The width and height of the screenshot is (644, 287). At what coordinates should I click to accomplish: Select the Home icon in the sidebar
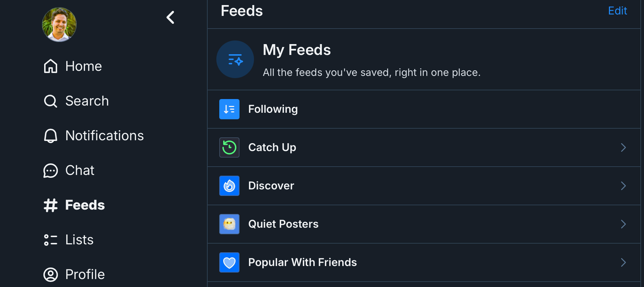[50, 66]
